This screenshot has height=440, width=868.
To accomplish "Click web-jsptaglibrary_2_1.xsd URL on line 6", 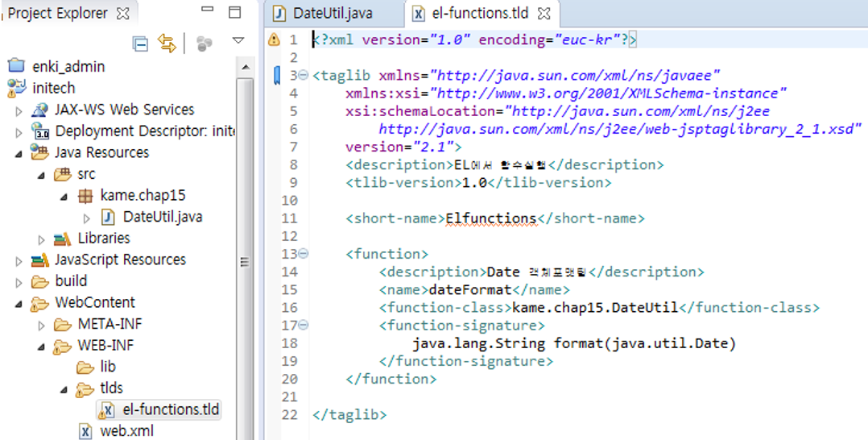I will 620,129.
